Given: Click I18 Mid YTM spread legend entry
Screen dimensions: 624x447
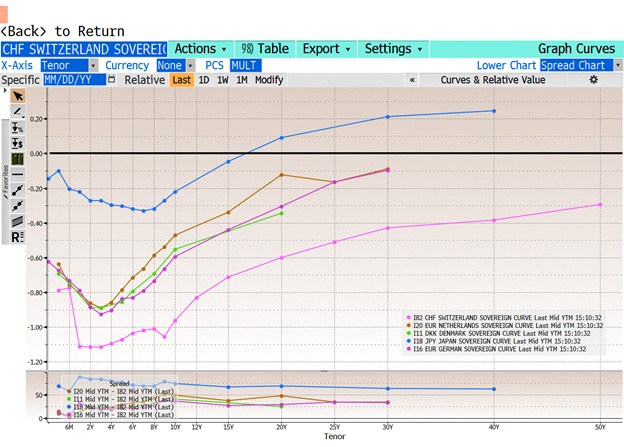Looking at the screenshot, I should [x=120, y=407].
